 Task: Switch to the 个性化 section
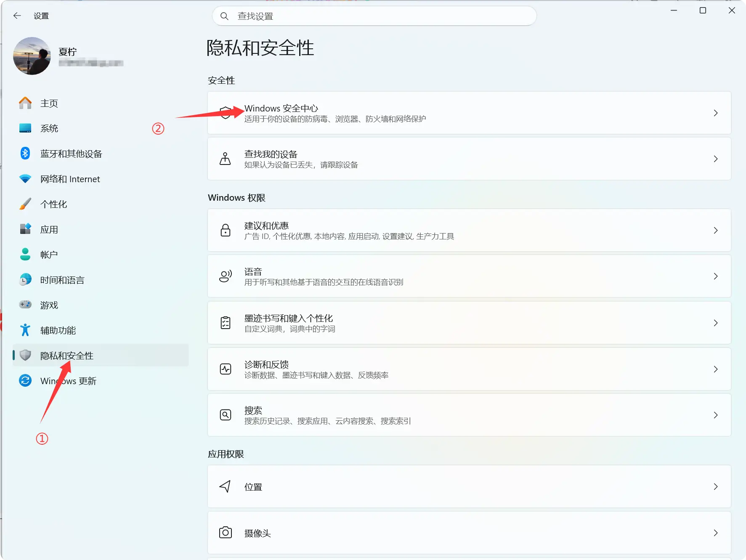[x=53, y=204]
